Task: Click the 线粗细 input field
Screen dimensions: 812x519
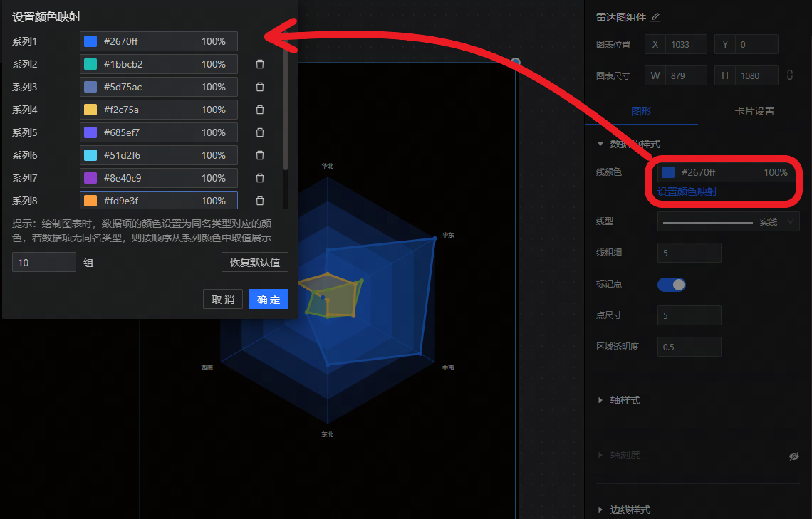Action: pyautogui.click(x=689, y=253)
